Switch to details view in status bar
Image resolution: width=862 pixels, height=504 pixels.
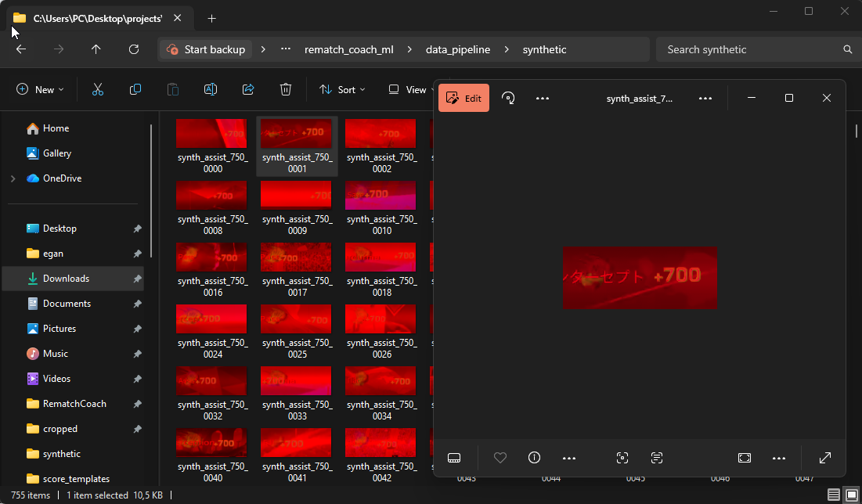[833, 495]
